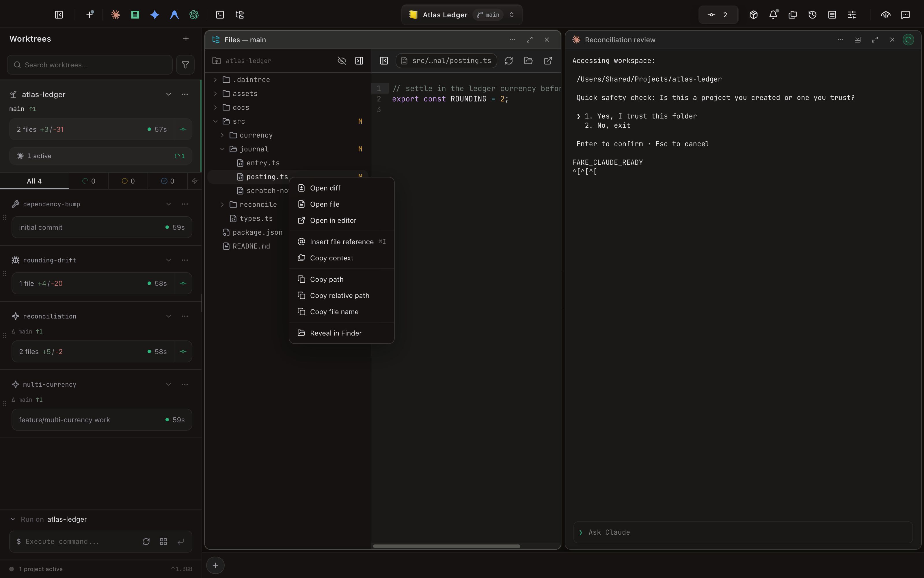924x578 pixels.
Task: Choose 'Open diff' from context menu
Action: pyautogui.click(x=341, y=188)
